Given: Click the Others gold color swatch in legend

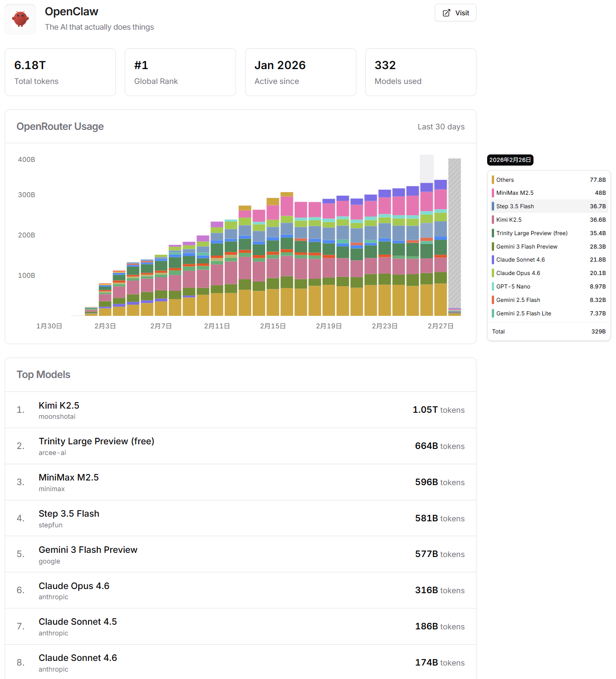Looking at the screenshot, I should 493,180.
